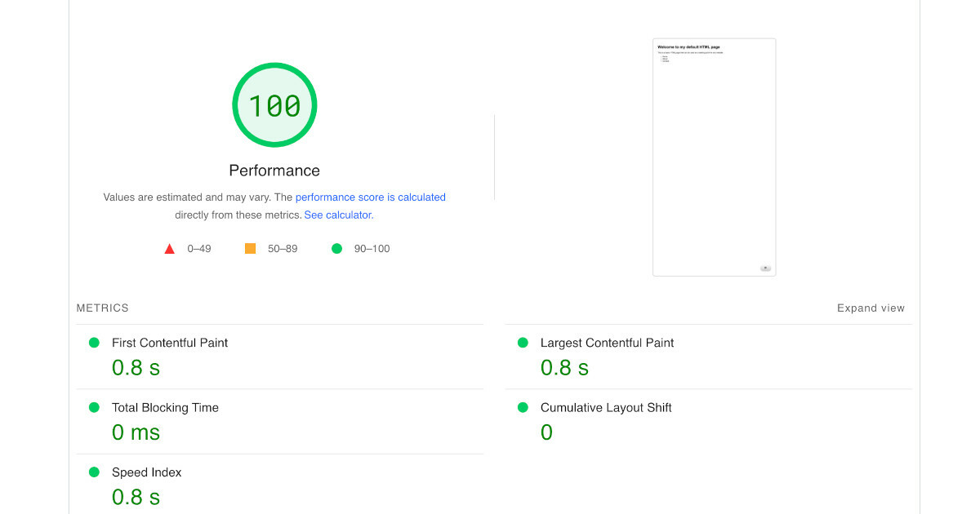Click the green dot beside Largest Contentful Paint
The width and height of the screenshot is (980, 514).
coord(523,343)
